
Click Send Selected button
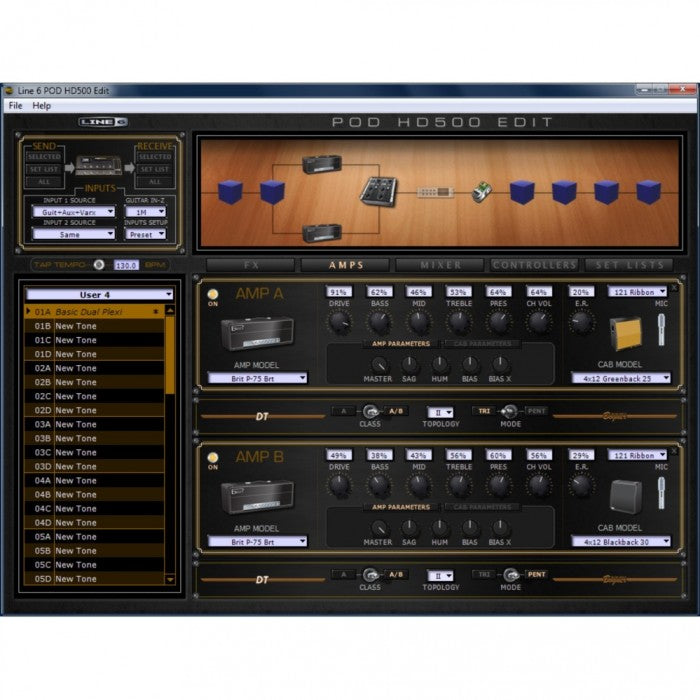point(44,157)
